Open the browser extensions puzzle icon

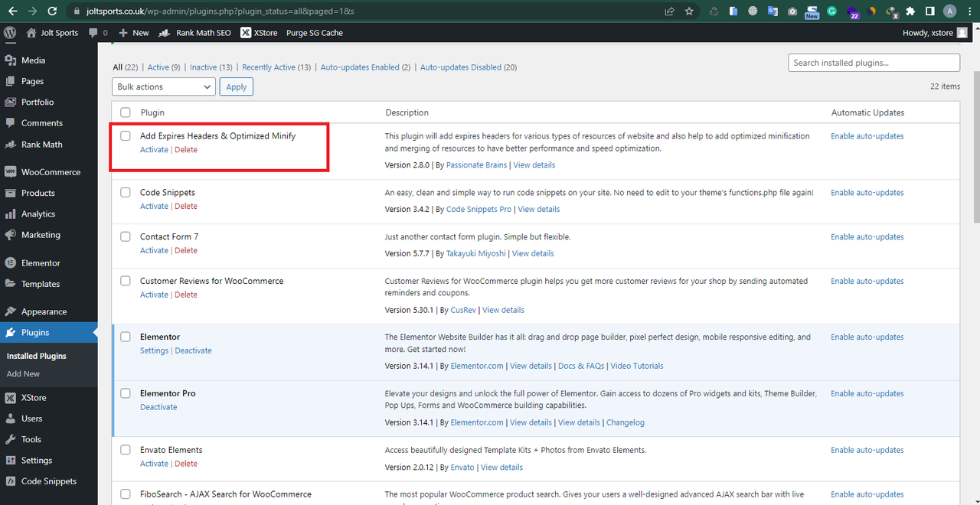click(910, 11)
